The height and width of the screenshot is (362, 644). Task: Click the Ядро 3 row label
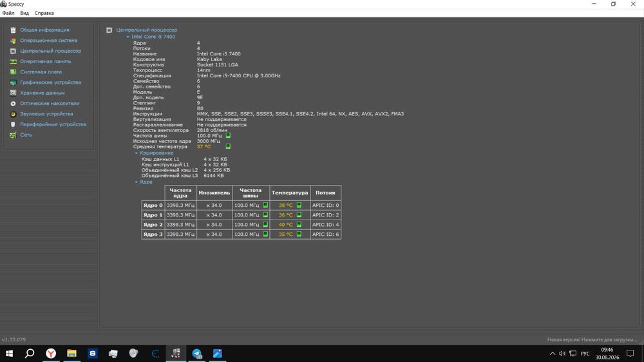pos(153,234)
